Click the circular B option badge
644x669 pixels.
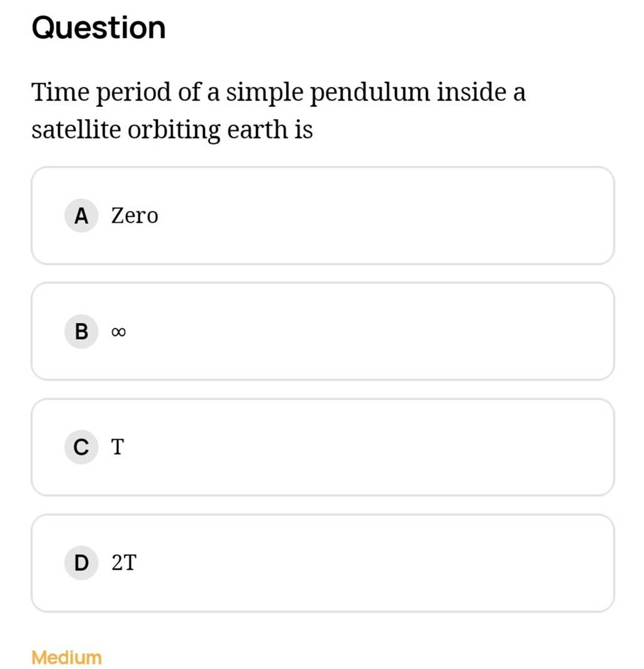(80, 332)
